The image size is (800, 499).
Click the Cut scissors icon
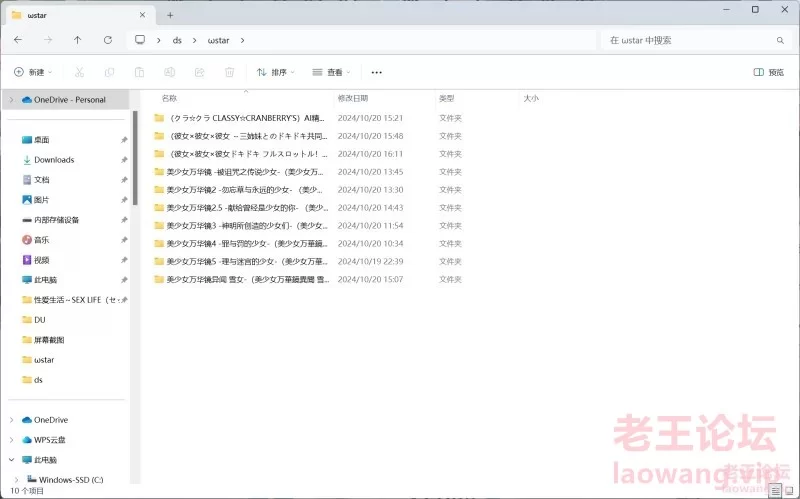coord(79,72)
